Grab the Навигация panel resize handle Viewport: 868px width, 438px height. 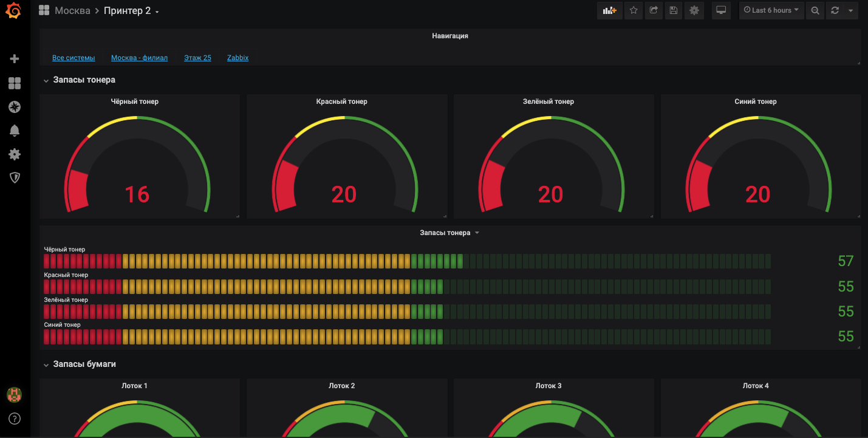tap(858, 63)
